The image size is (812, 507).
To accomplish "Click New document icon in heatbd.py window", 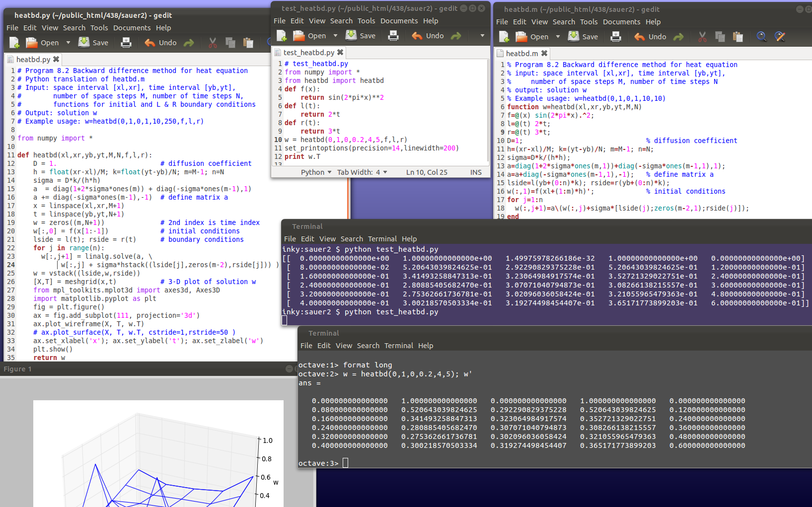I will (x=14, y=43).
